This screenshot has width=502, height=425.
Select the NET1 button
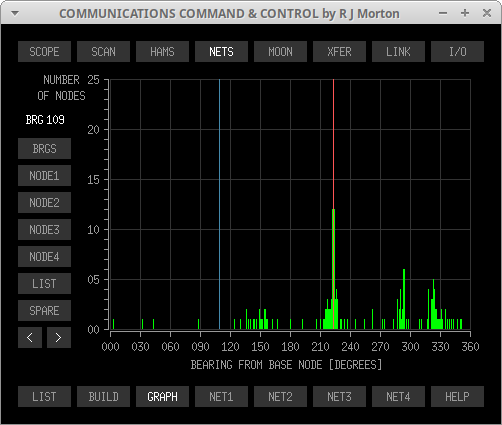tap(221, 397)
